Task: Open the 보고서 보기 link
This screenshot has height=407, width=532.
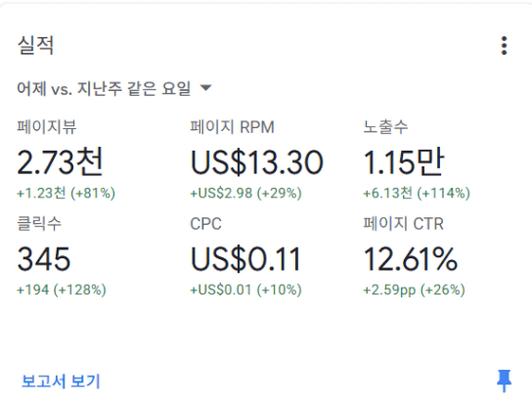Action: point(61,381)
